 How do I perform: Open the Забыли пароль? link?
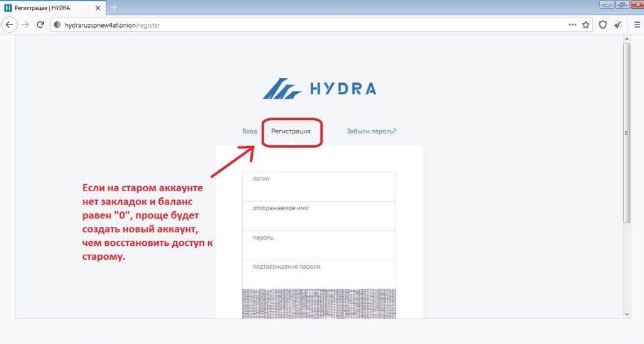pos(371,131)
